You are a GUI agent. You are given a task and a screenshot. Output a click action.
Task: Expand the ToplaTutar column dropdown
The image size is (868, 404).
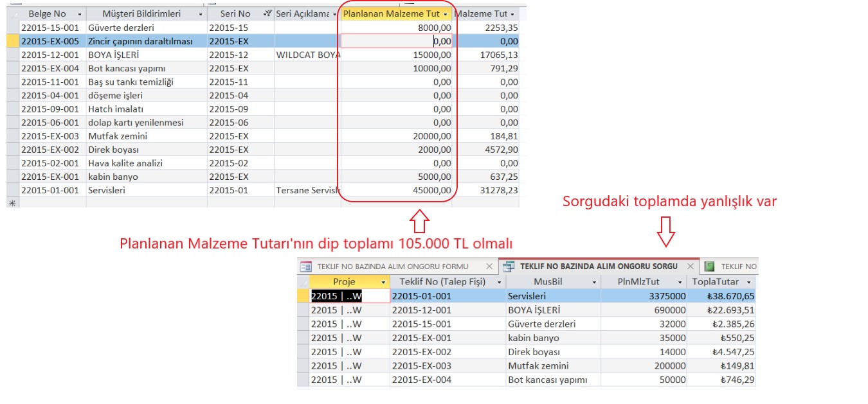pos(748,282)
